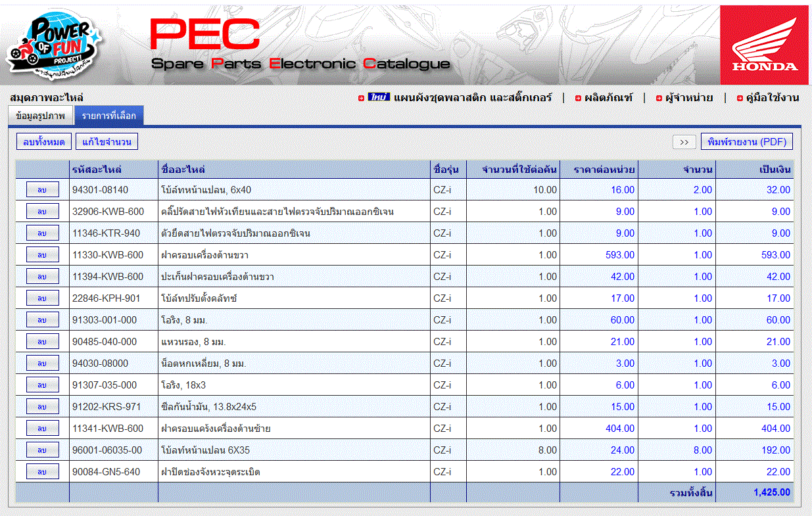
Task: Delete row 11346-KTR-940 with ลบ button
Action: click(x=42, y=233)
